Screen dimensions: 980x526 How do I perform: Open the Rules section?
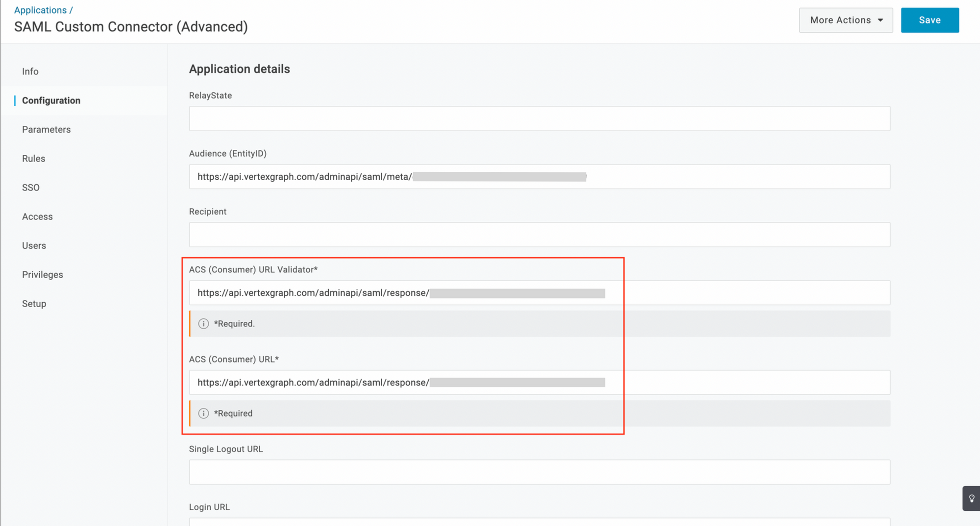33,158
